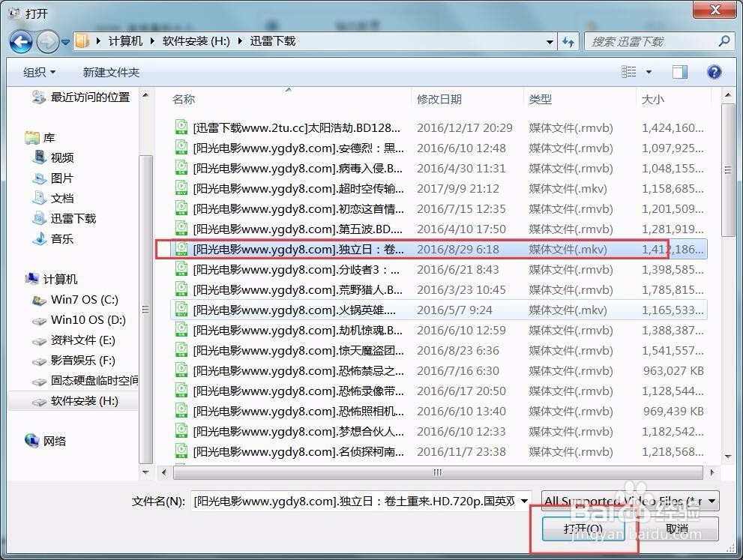Click the file list horizontal scrollbar

[437, 472]
